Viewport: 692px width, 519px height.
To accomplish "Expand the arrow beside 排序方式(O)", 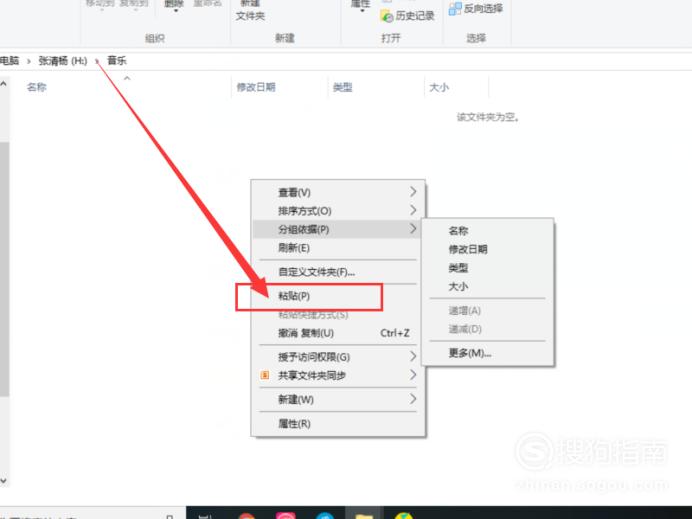I will [x=413, y=210].
